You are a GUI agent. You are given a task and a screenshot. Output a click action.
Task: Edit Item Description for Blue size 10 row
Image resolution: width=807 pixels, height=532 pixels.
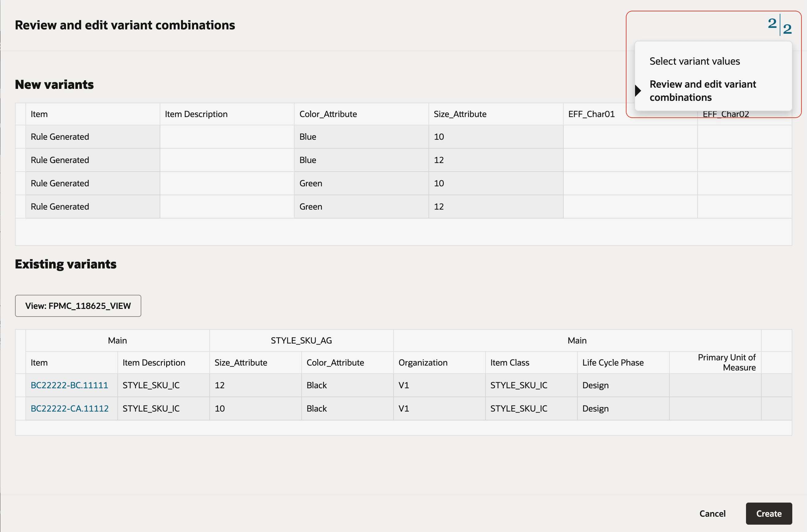[227, 137]
